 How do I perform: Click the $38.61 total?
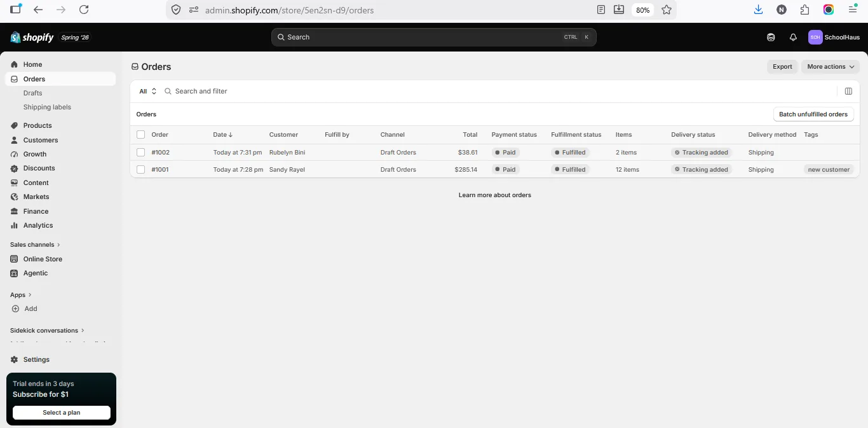tap(468, 153)
